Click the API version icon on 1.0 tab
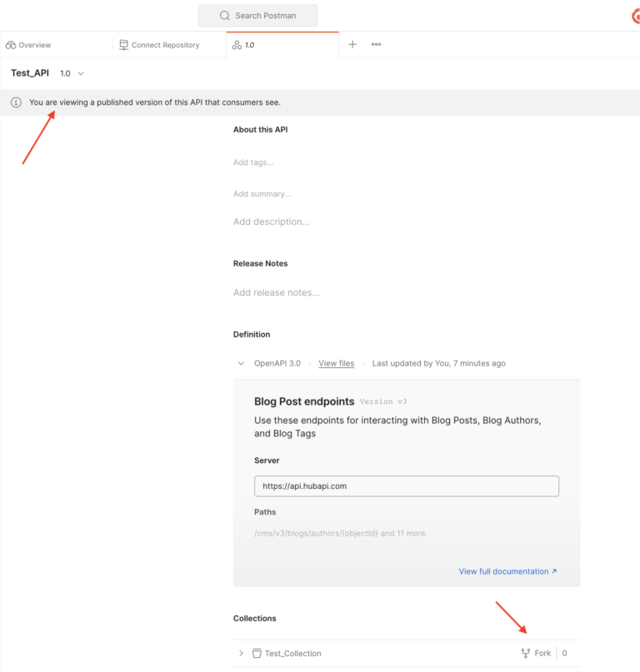The height and width of the screenshot is (672, 640). pos(237,45)
